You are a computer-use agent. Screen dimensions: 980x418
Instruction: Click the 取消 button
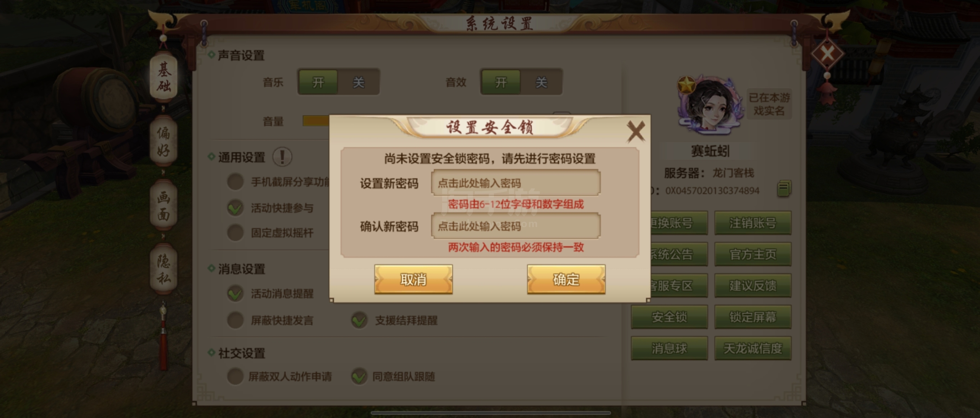pyautogui.click(x=413, y=279)
